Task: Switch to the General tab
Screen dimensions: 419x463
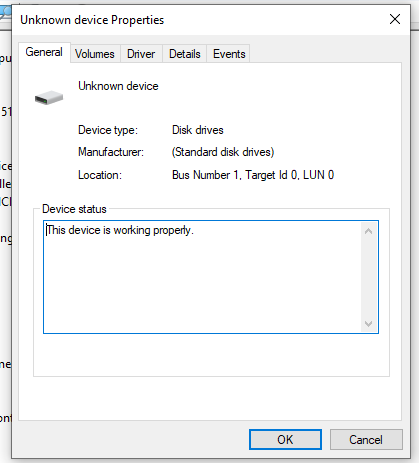Action: 44,52
